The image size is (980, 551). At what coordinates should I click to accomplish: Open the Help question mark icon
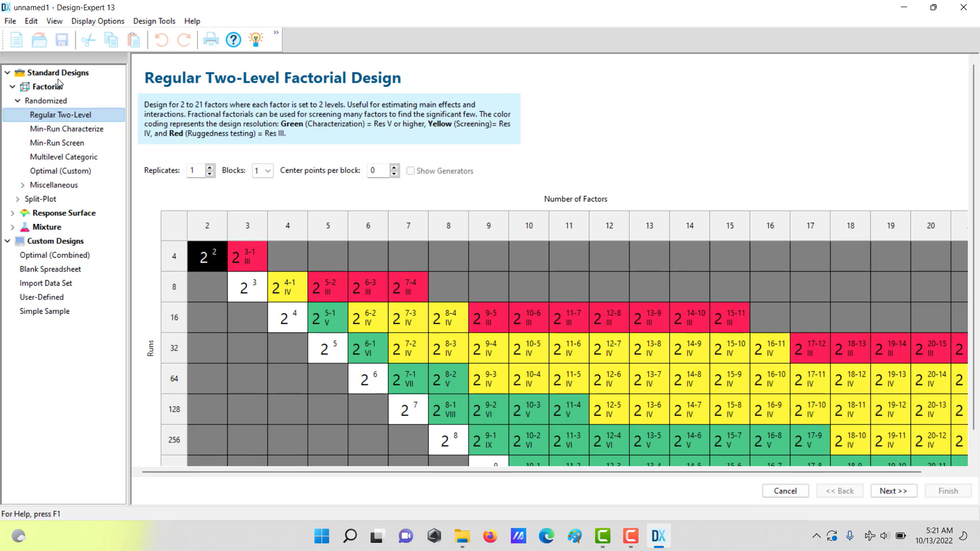pyautogui.click(x=233, y=40)
